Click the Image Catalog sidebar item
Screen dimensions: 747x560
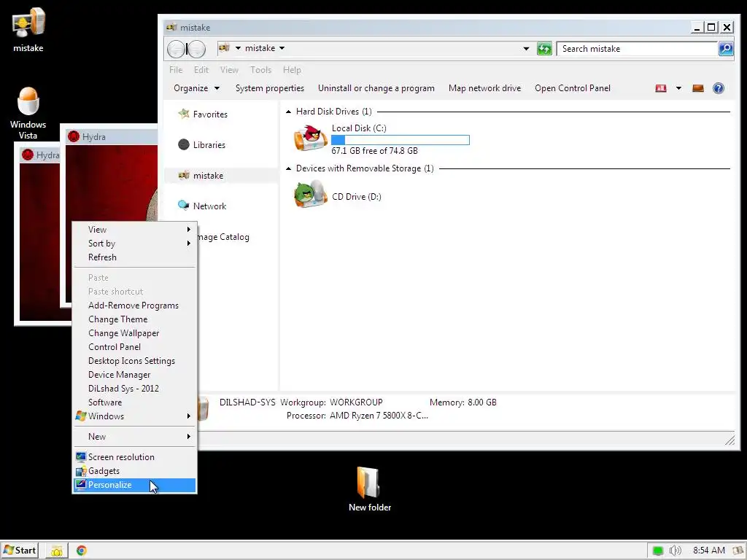click(223, 237)
